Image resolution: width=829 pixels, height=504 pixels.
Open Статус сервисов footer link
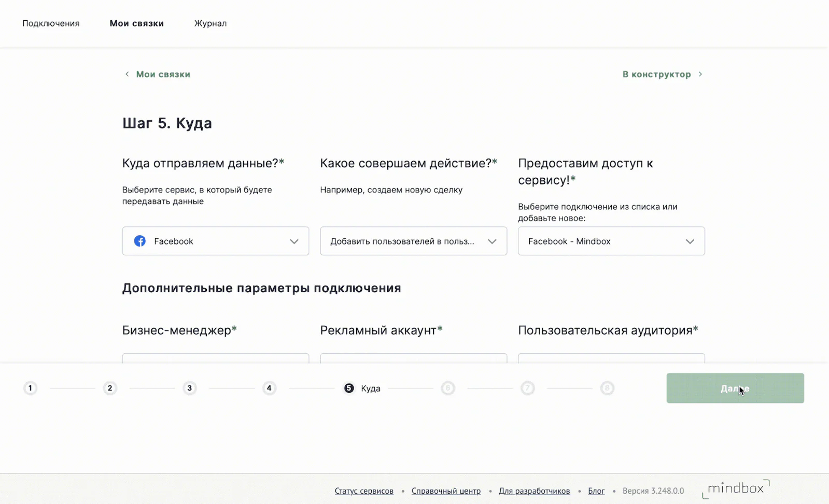click(x=364, y=491)
